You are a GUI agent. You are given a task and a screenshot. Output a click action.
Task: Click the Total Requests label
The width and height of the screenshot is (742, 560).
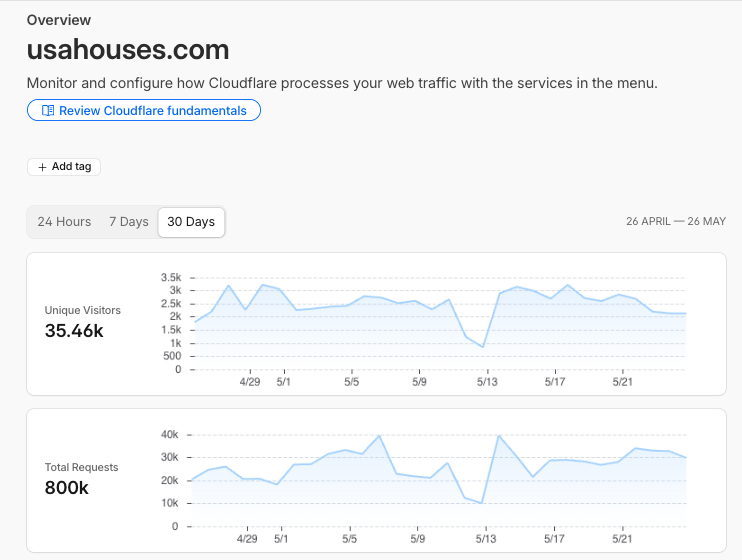pyautogui.click(x=81, y=467)
